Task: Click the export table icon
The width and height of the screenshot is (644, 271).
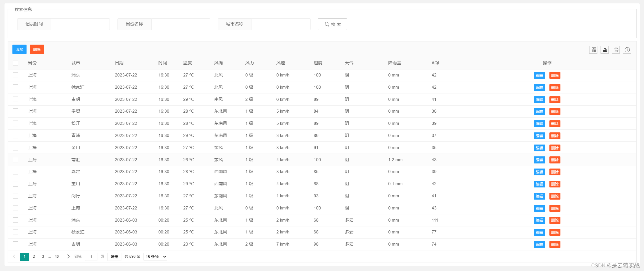Action: pos(605,50)
